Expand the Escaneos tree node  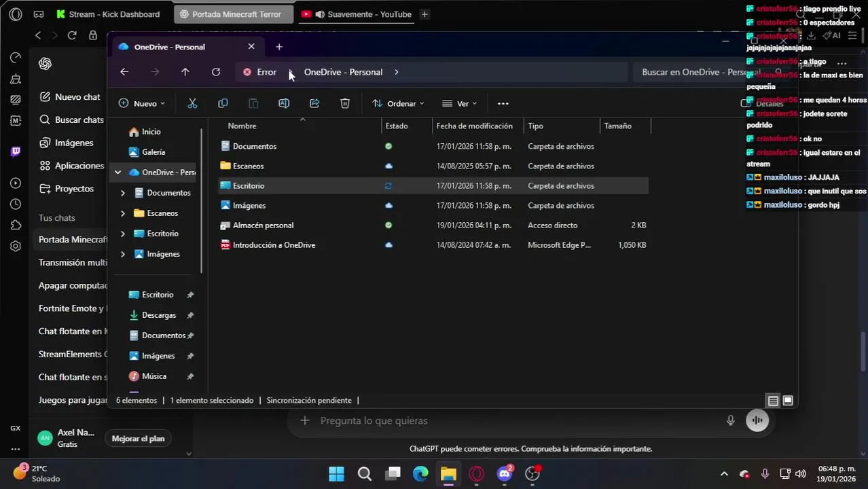(123, 213)
